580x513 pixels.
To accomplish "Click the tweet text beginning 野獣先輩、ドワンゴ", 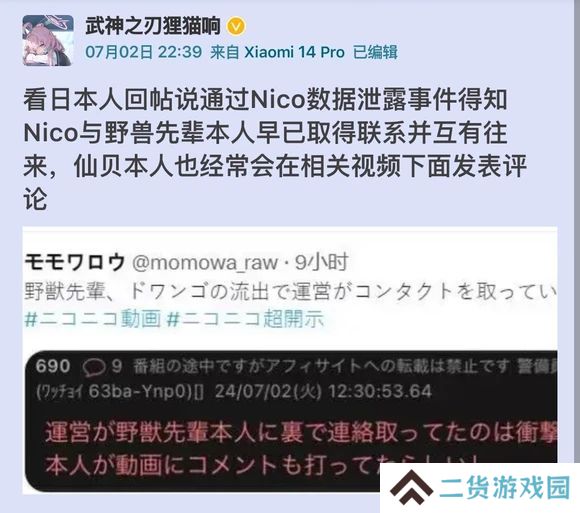I will tap(291, 291).
